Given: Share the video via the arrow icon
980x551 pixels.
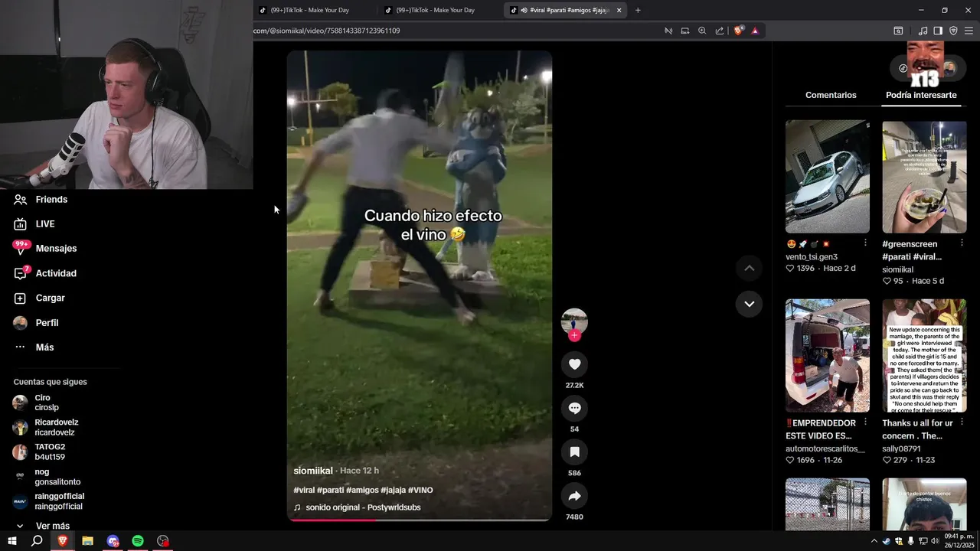Looking at the screenshot, I should pyautogui.click(x=574, y=496).
